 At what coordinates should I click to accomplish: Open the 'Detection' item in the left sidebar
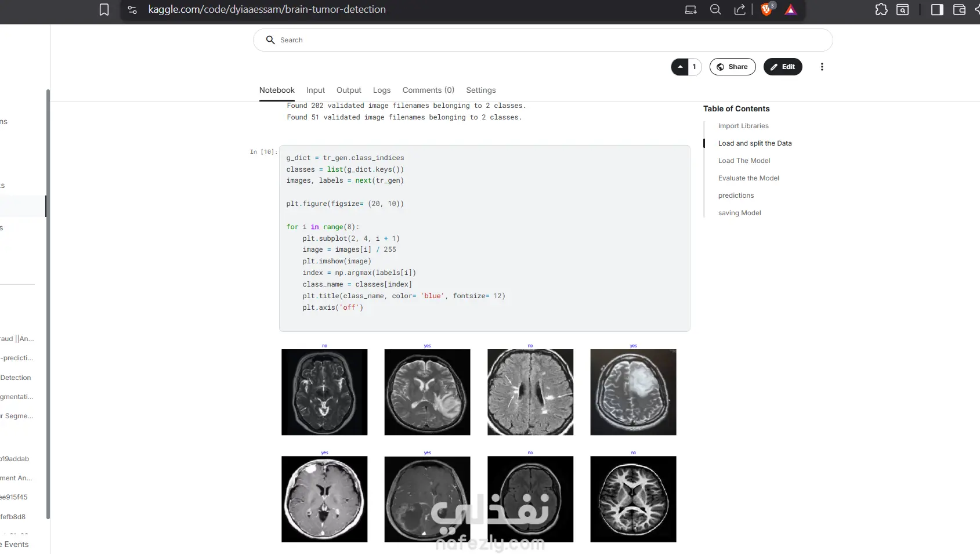pos(16,378)
